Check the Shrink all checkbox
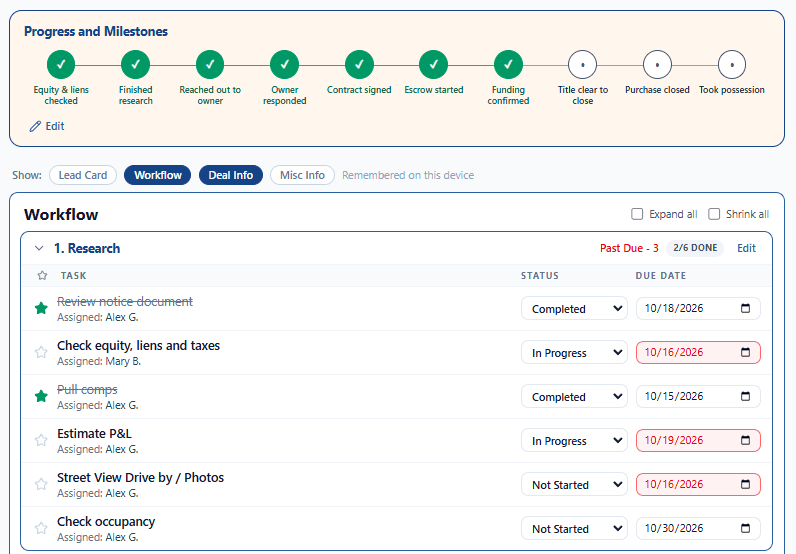 pyautogui.click(x=714, y=214)
